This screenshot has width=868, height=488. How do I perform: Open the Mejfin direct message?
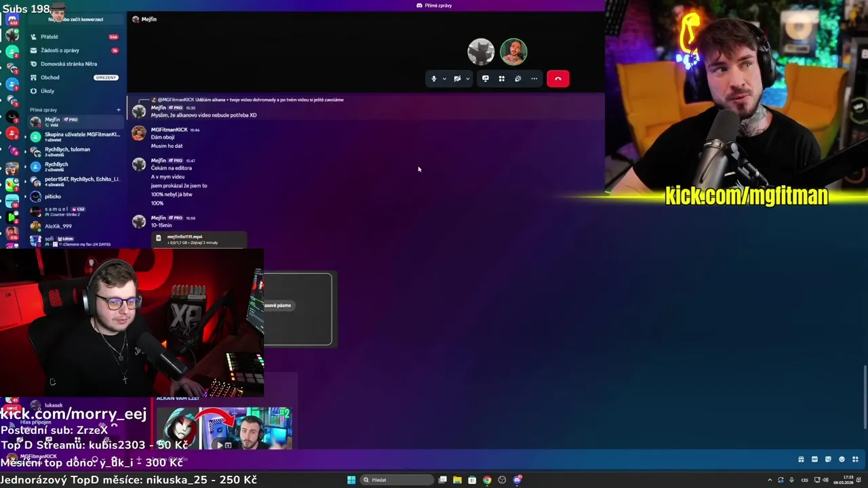75,121
